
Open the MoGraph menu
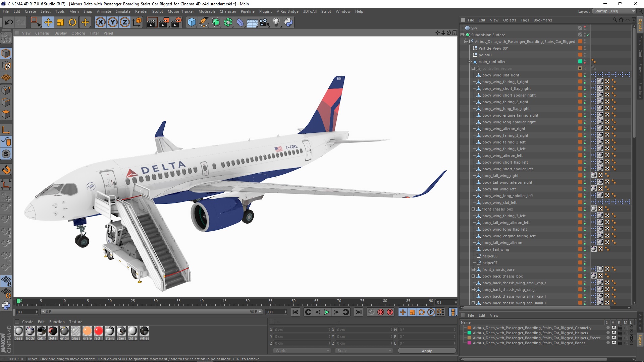(x=207, y=11)
